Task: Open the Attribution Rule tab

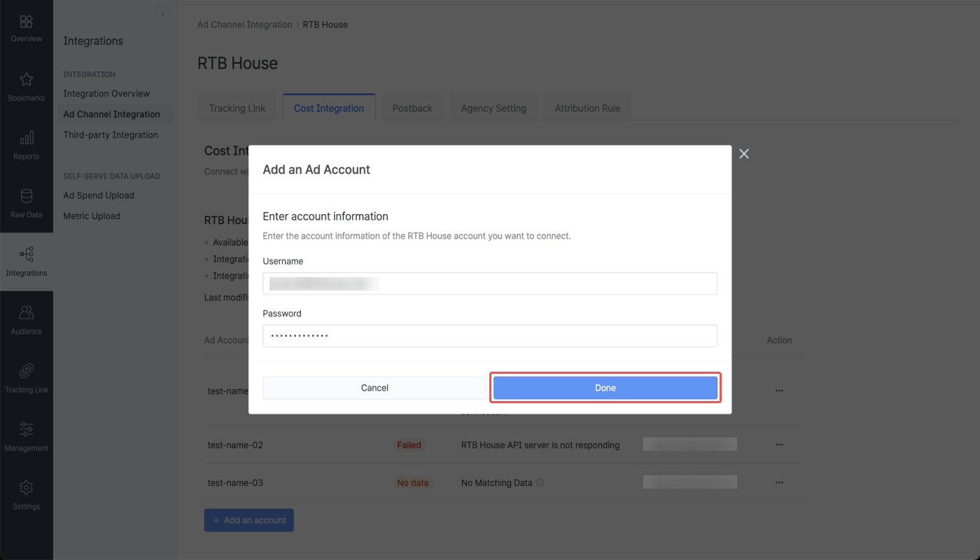Action: [587, 108]
